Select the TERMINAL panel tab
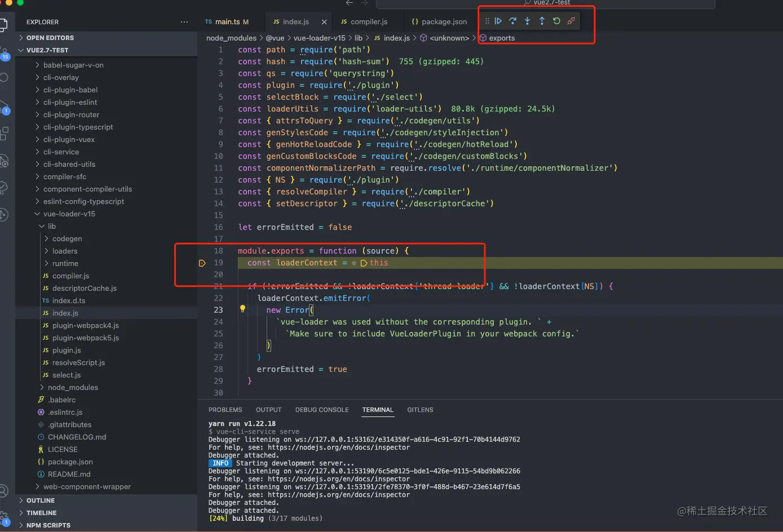The image size is (783, 532). [x=378, y=410]
